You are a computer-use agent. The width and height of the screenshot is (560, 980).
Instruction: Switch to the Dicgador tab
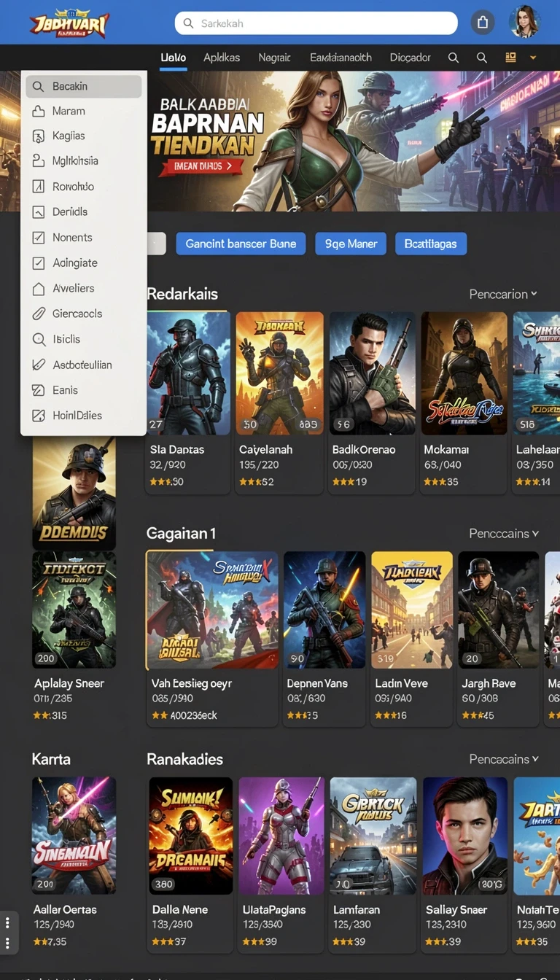[410, 57]
